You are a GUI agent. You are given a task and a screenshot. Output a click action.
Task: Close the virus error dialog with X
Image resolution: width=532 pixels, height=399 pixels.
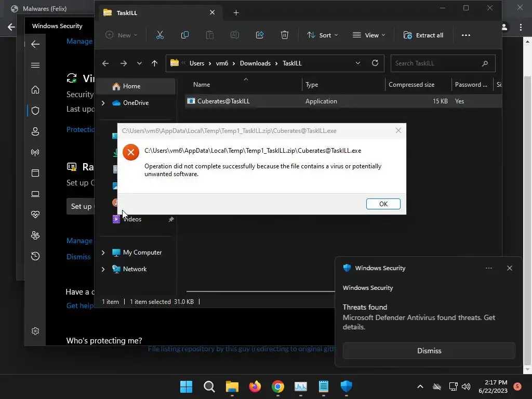coord(398,130)
